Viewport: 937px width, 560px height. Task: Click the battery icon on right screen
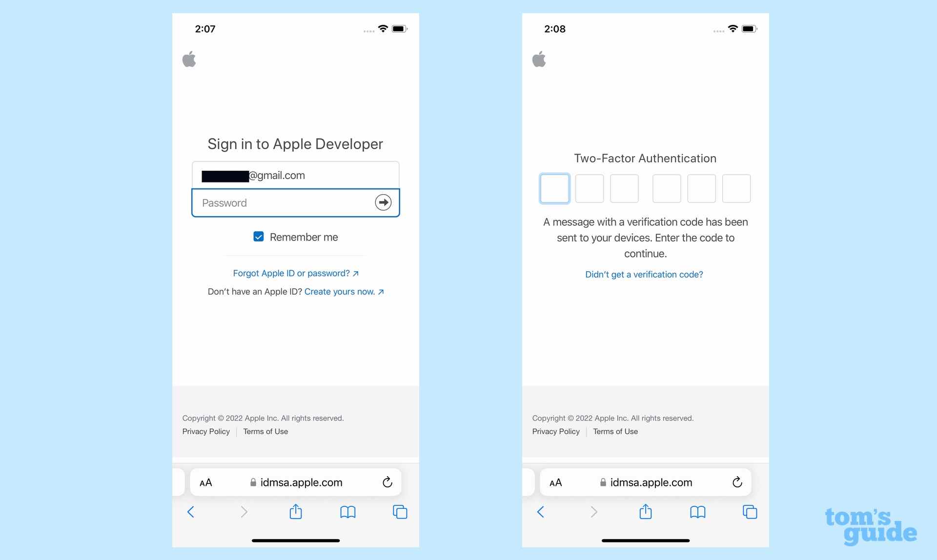tap(749, 28)
